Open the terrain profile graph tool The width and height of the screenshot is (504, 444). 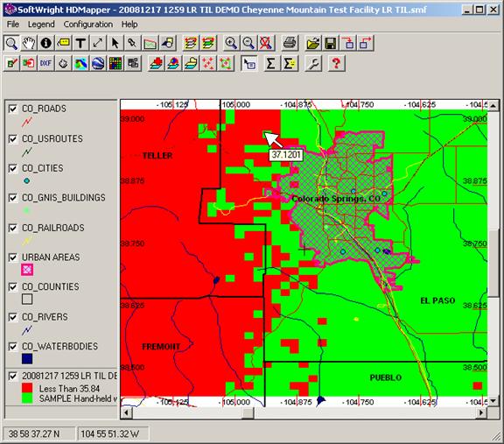point(150,43)
